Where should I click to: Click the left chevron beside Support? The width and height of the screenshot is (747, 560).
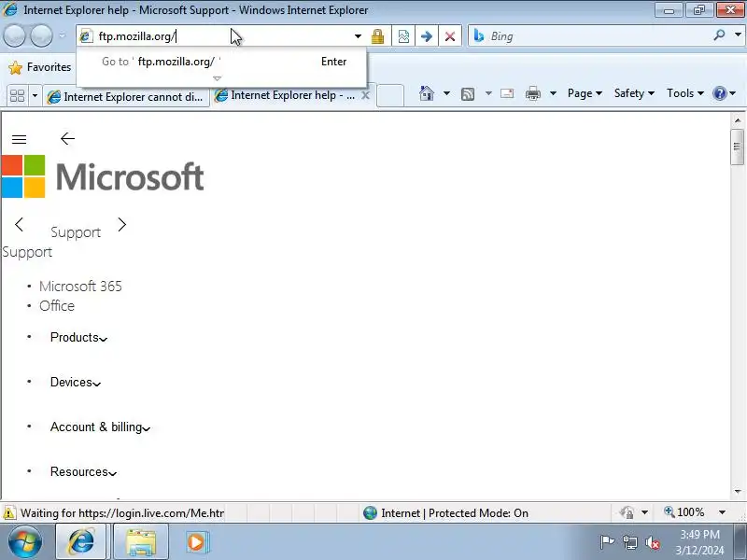19,224
